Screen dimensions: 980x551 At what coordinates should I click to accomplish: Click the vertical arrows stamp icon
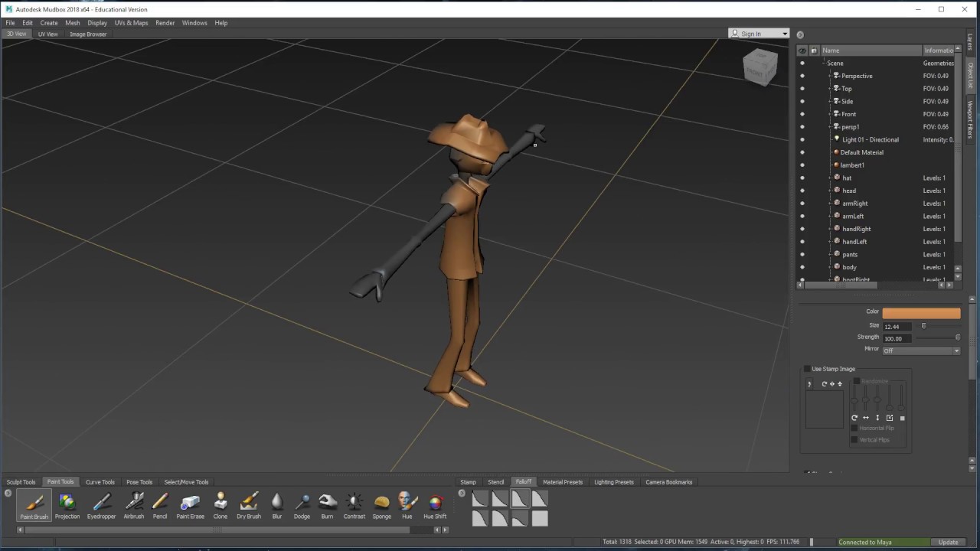click(877, 418)
